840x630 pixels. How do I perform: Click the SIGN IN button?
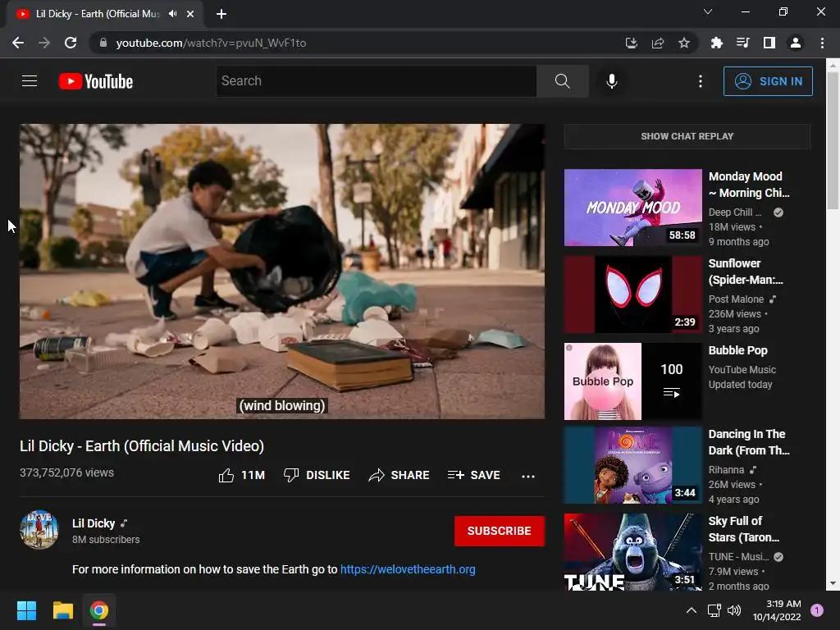(x=768, y=81)
